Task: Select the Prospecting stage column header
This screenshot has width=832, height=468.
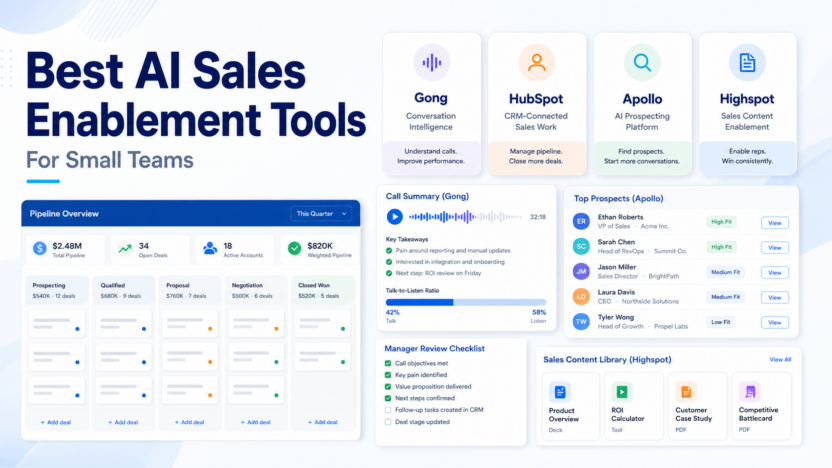Action: tap(57, 290)
